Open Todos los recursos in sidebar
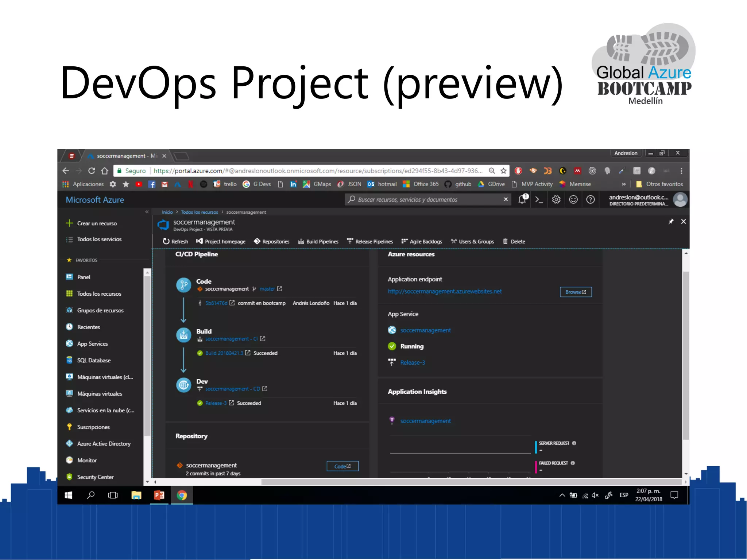The image size is (747, 560). click(x=93, y=293)
